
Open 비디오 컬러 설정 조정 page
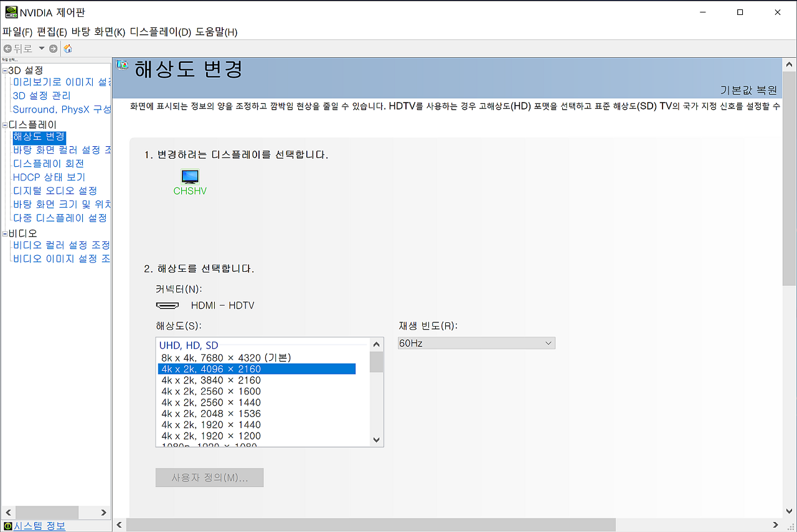pyautogui.click(x=62, y=245)
